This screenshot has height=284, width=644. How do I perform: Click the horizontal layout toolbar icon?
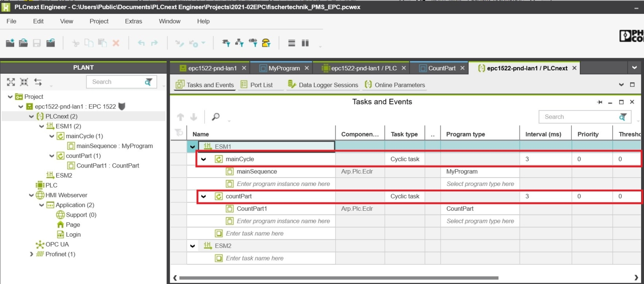tap(292, 43)
